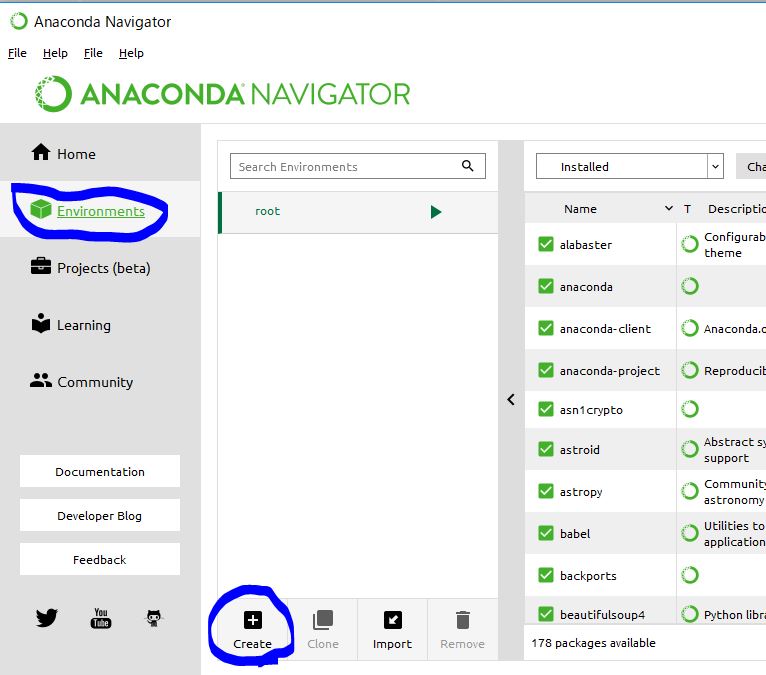Screen dimensions: 766x675
Task: Click the anaconda-client type icon
Action: coord(690,328)
